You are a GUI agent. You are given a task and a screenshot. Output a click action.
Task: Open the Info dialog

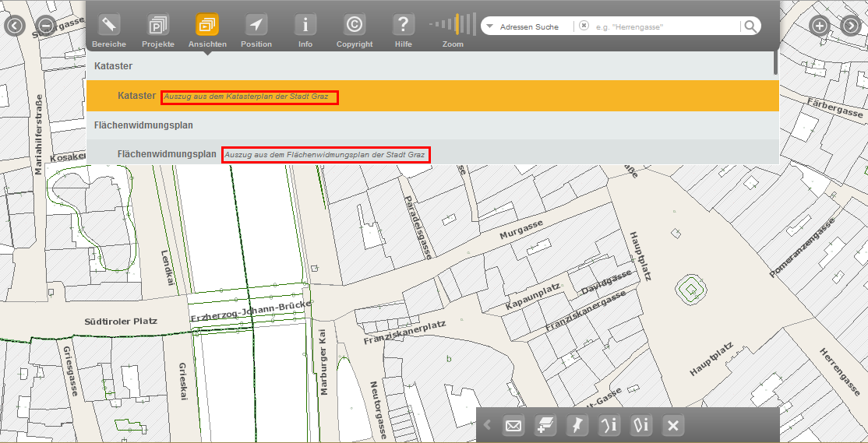[x=305, y=25]
